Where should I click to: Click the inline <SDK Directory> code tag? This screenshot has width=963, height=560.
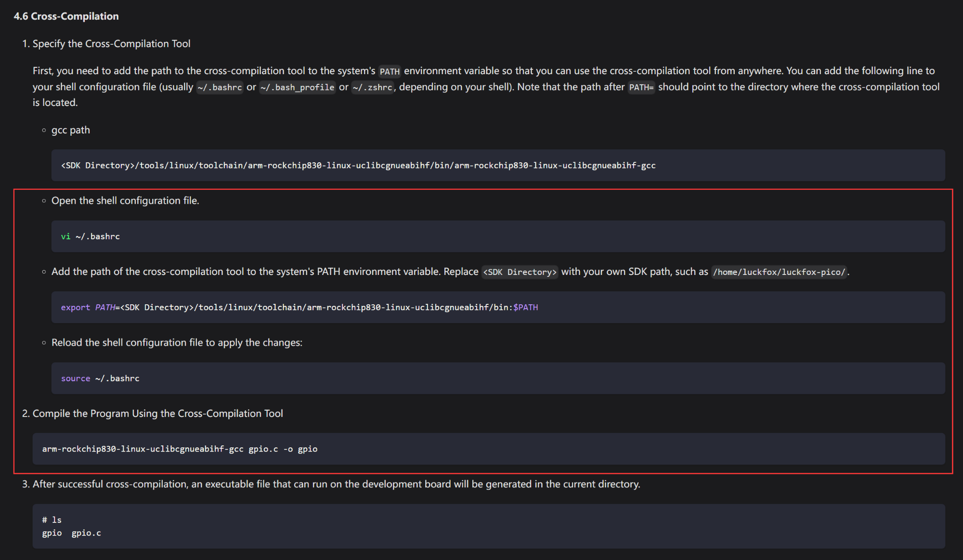point(520,272)
